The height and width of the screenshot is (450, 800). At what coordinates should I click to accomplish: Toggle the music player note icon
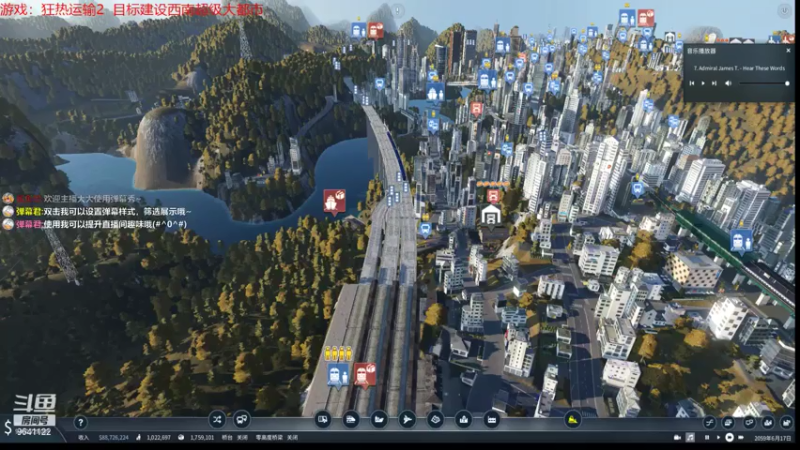pyautogui.click(x=690, y=437)
